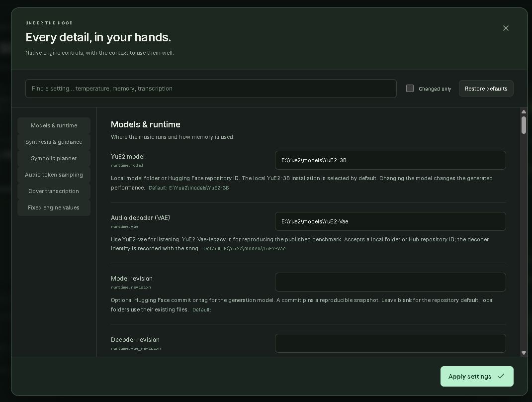The image size is (532, 402).
Task: Click the 'YuE2 model' setting label
Action: point(128,157)
